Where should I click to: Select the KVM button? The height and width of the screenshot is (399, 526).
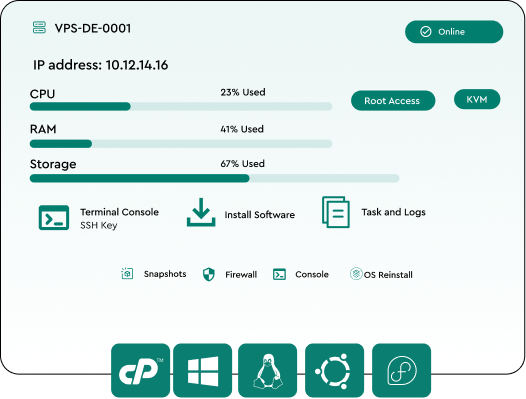point(477,99)
